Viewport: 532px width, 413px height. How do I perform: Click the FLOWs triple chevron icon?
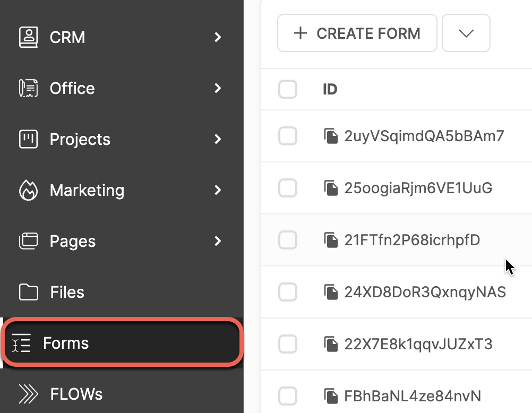point(28,394)
